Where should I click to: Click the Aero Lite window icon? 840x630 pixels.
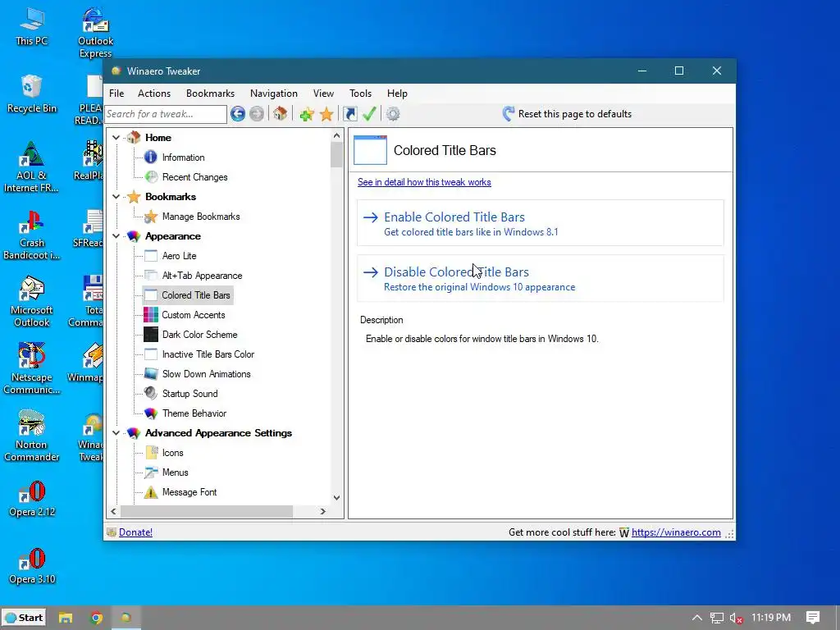[151, 256]
